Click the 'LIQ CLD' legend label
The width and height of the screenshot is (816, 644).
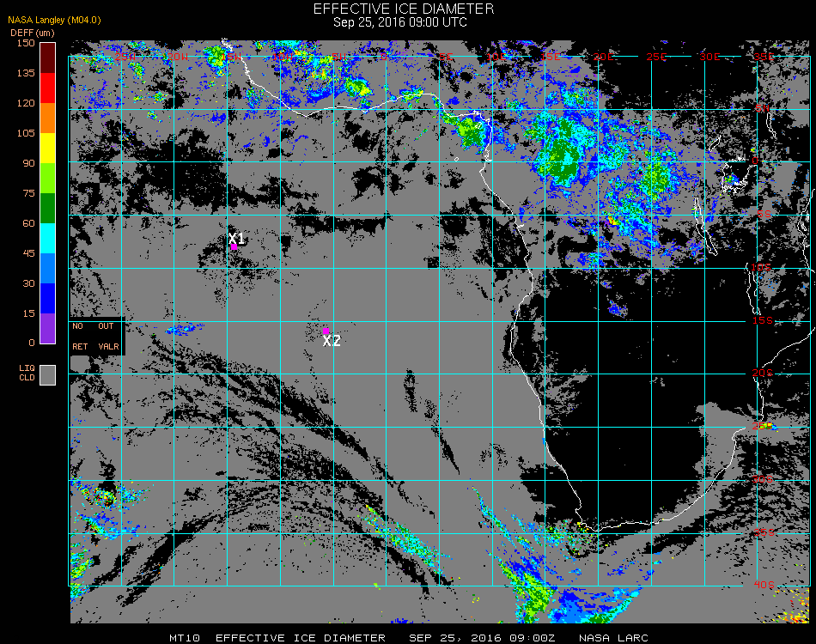tap(27, 373)
